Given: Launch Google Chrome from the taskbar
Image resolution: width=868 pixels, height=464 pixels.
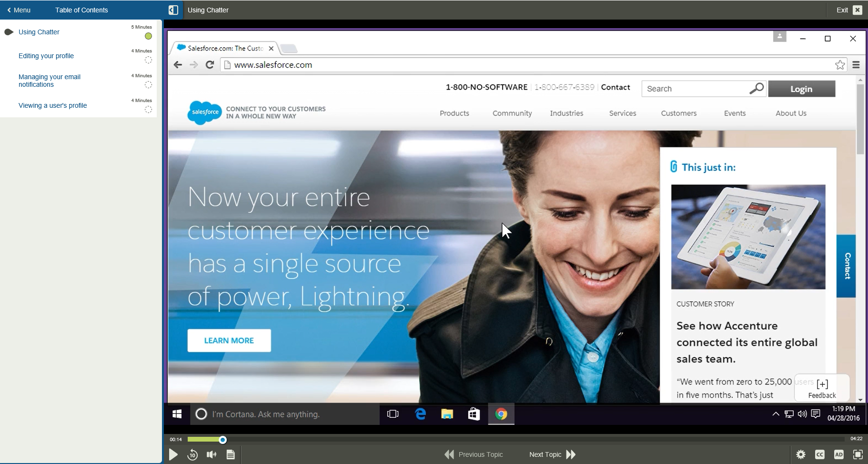Looking at the screenshot, I should click(x=501, y=414).
